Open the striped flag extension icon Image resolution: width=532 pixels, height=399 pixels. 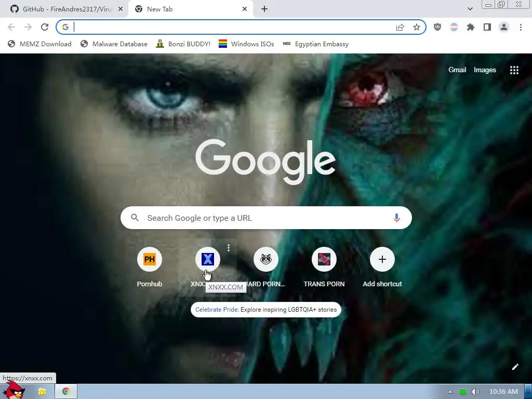454,27
